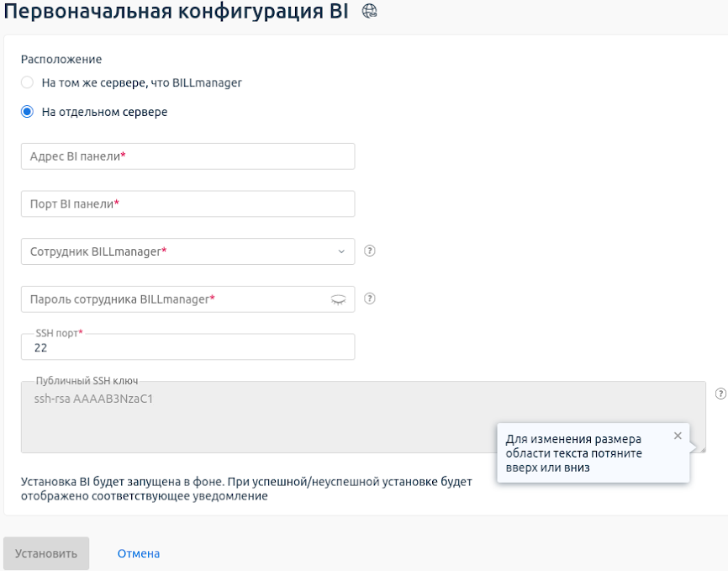
Task: Choose the "На отдельном сервере" radio button
Action: click(x=28, y=112)
